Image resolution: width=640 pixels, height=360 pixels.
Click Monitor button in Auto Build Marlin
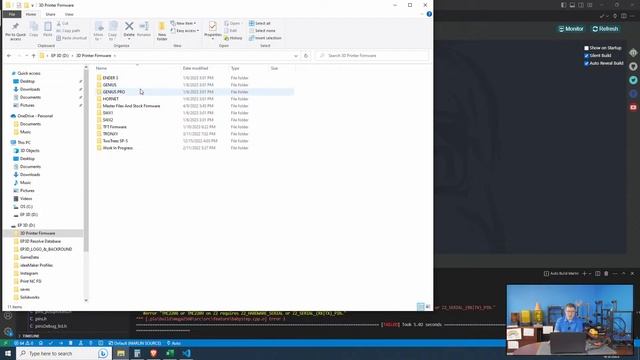(571, 29)
